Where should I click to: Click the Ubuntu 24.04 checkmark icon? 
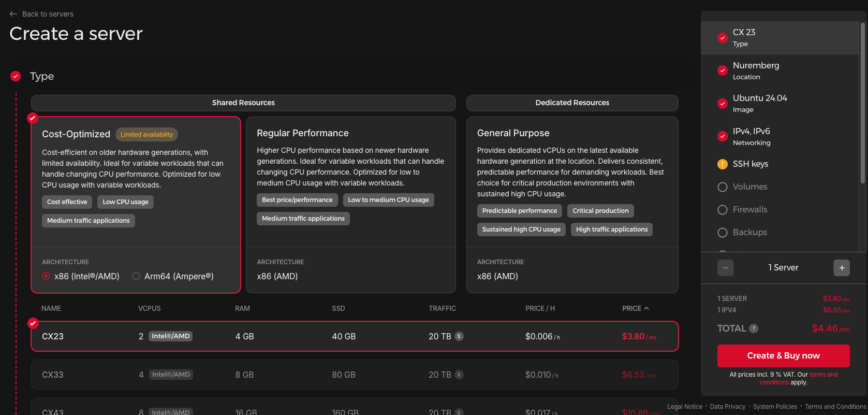(723, 104)
